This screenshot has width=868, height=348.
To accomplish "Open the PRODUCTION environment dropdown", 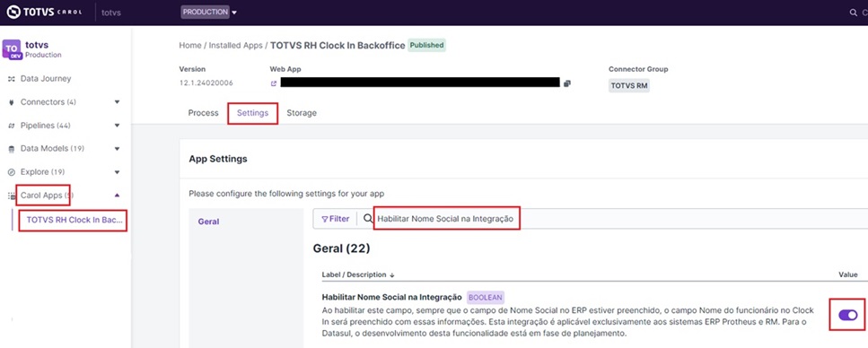I will click(208, 12).
